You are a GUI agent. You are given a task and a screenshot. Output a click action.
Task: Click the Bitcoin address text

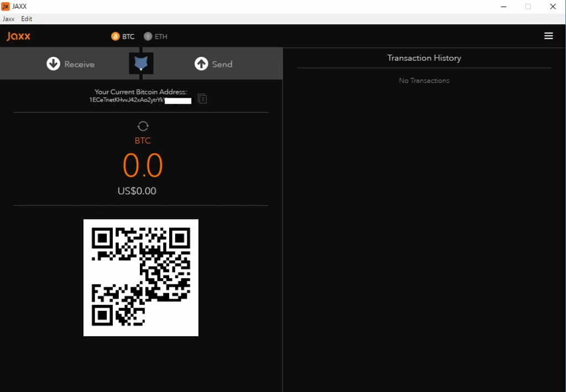pyautogui.click(x=140, y=100)
